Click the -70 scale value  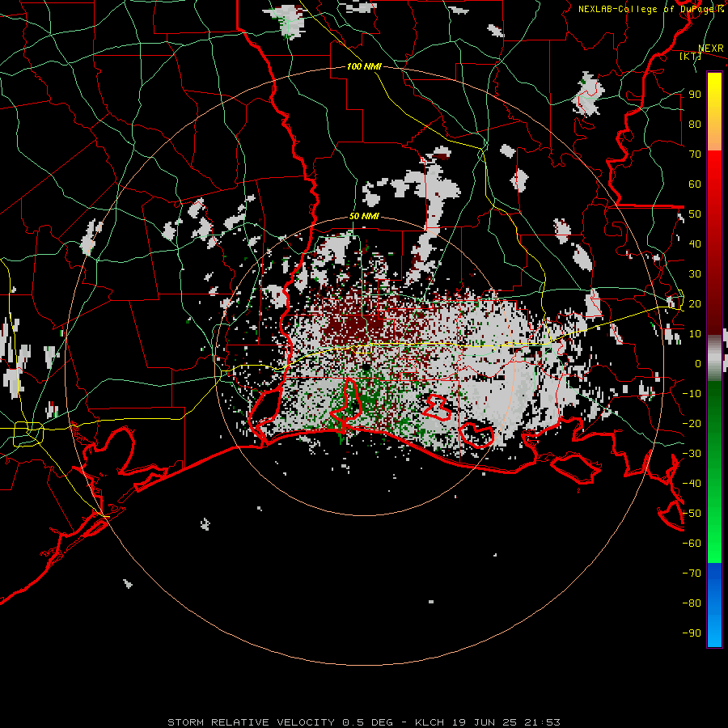tap(692, 574)
